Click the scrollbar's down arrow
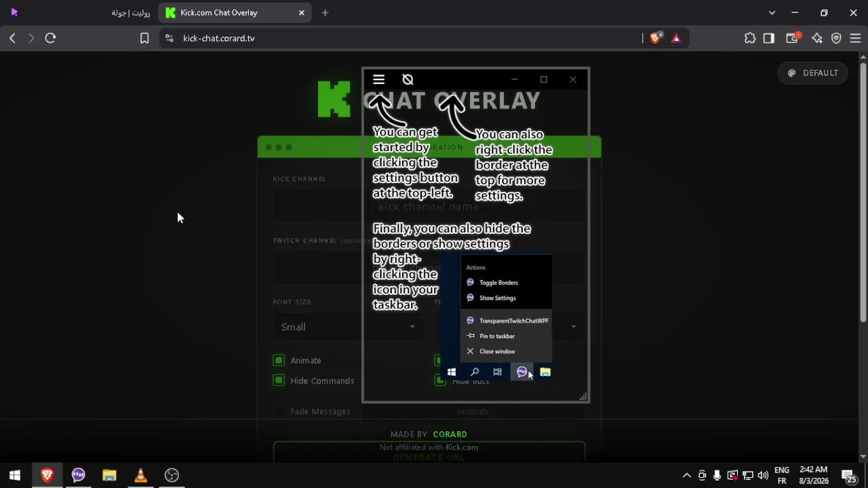Viewport: 868px width, 488px height. coord(863,457)
